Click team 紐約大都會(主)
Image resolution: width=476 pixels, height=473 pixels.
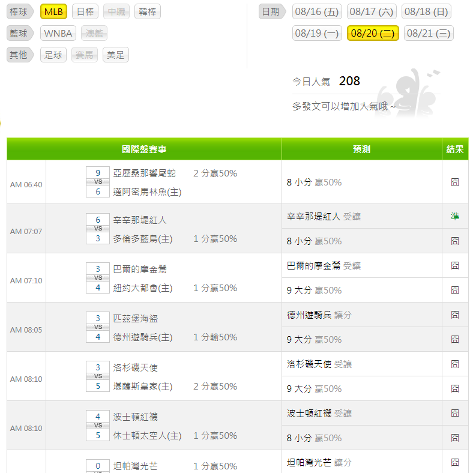(143, 288)
